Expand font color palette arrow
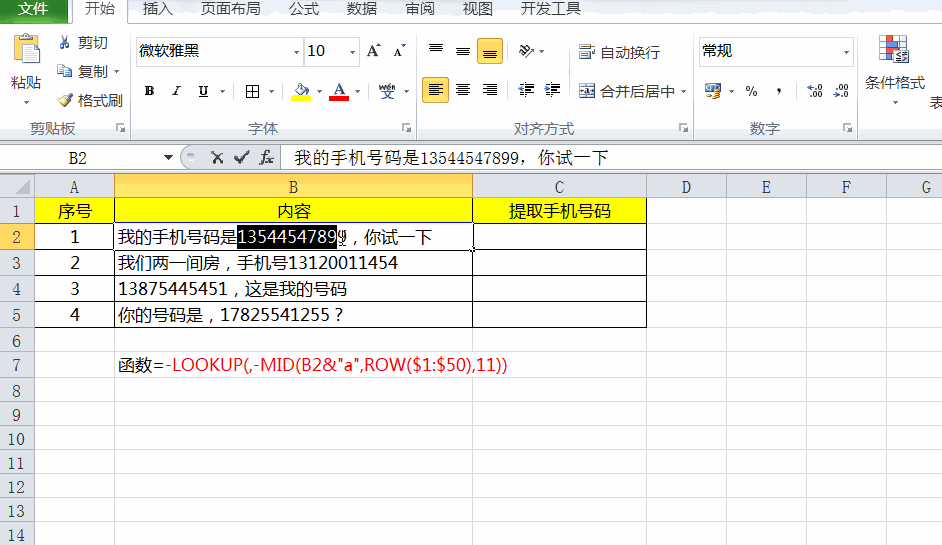942x545 pixels. point(357,91)
